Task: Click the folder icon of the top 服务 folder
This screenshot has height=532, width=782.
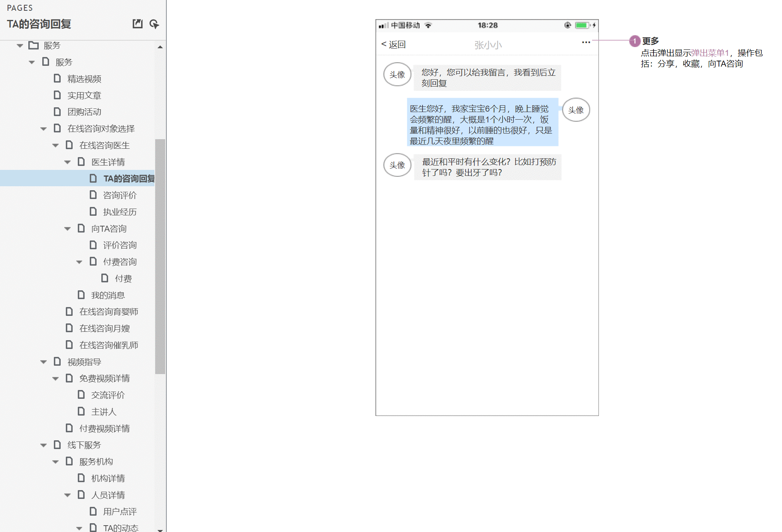Action: coord(34,45)
